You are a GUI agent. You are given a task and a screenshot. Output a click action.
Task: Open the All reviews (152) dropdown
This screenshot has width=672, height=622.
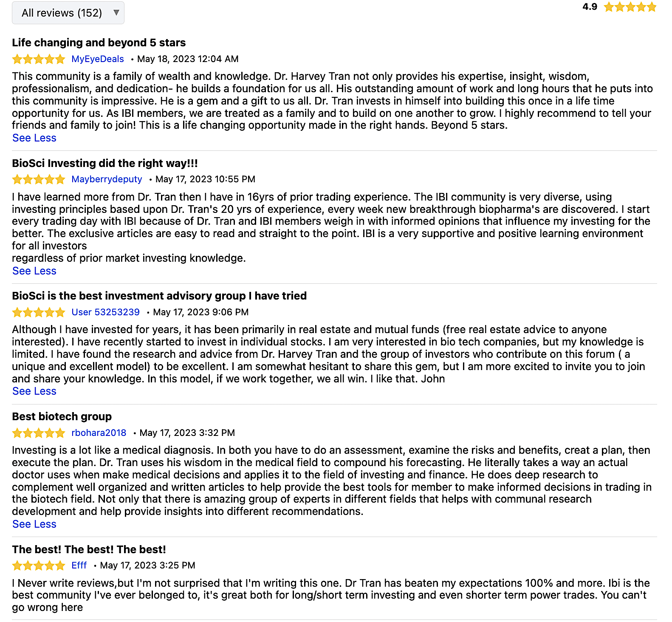[x=68, y=13]
